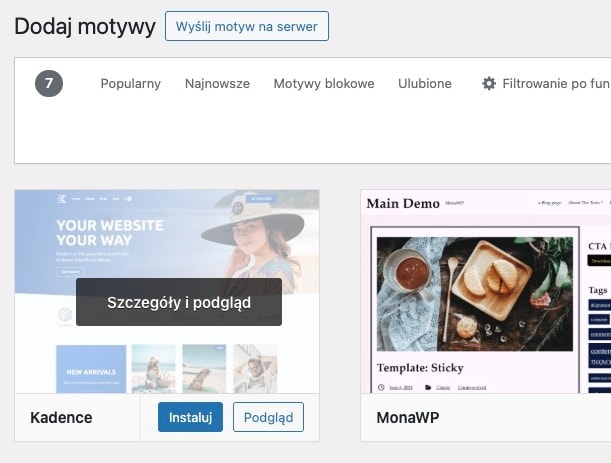The height and width of the screenshot is (463, 611).
Task: Click the MonaWP theme screenshot
Action: click(486, 292)
